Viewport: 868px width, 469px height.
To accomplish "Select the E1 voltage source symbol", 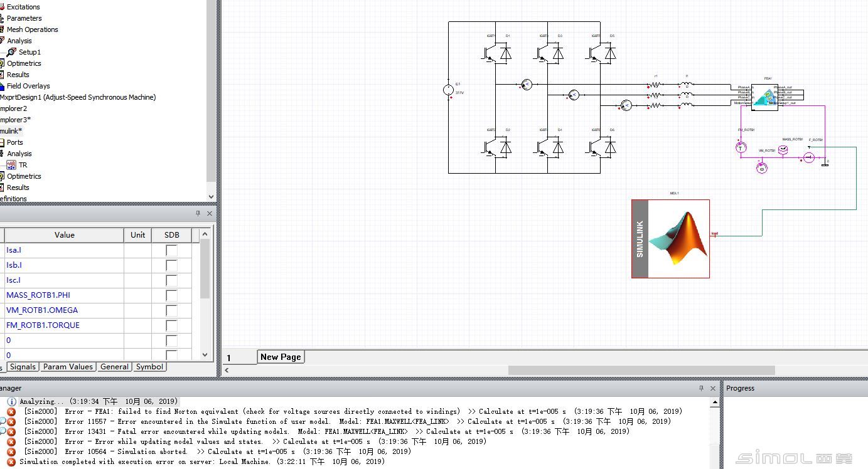I will click(449, 90).
